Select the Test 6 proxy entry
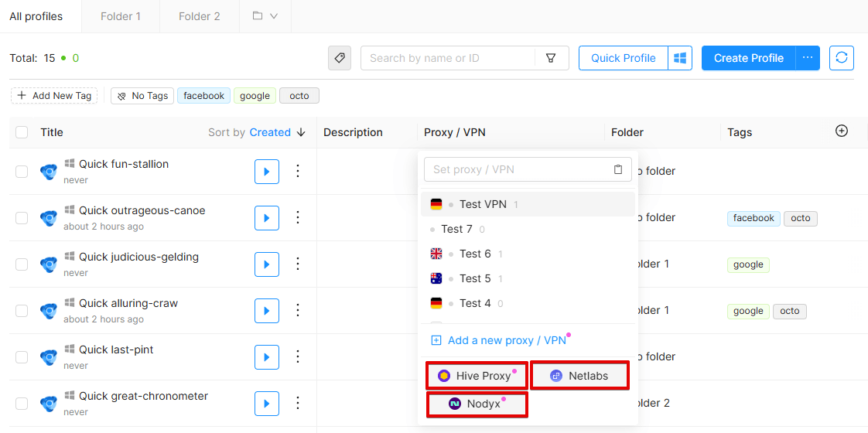The height and width of the screenshot is (433, 868). coord(528,254)
